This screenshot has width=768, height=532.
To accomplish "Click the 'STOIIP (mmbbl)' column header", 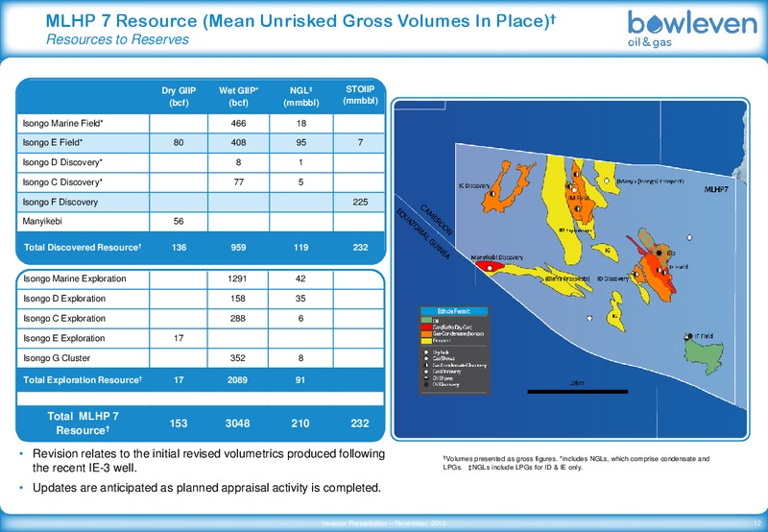I will [x=361, y=95].
